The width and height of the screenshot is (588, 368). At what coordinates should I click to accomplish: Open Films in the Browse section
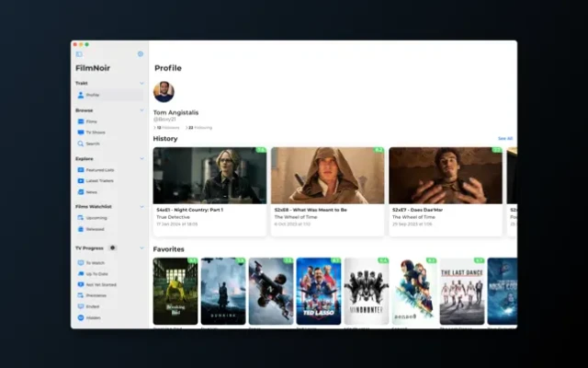point(108,121)
